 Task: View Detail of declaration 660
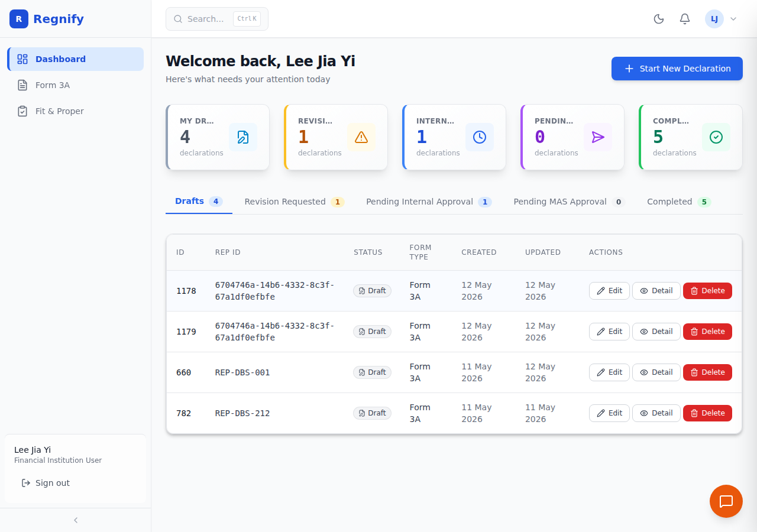click(x=656, y=372)
